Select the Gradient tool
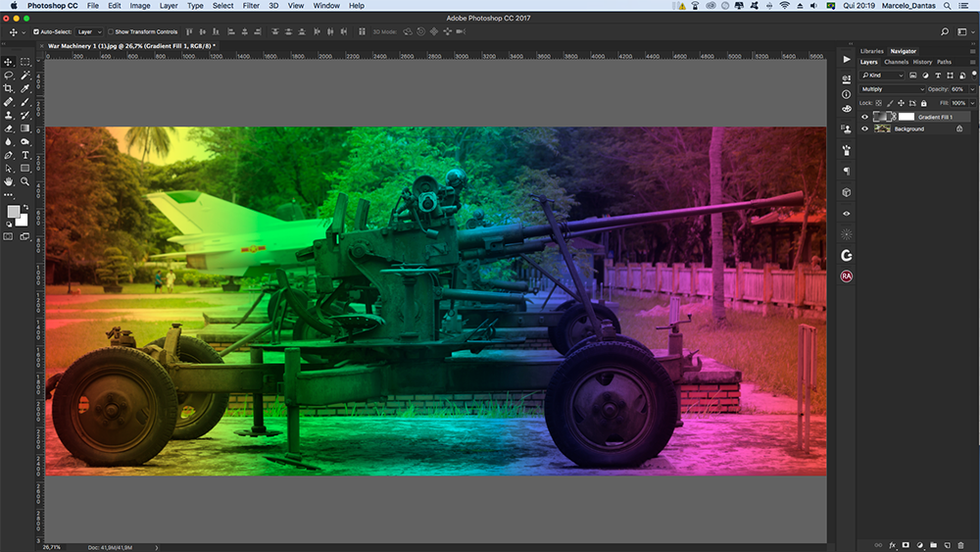Image resolution: width=980 pixels, height=552 pixels. point(25,128)
